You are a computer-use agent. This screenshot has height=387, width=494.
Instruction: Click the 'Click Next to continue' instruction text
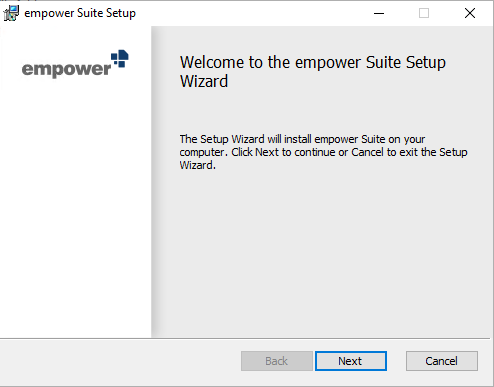click(x=284, y=152)
